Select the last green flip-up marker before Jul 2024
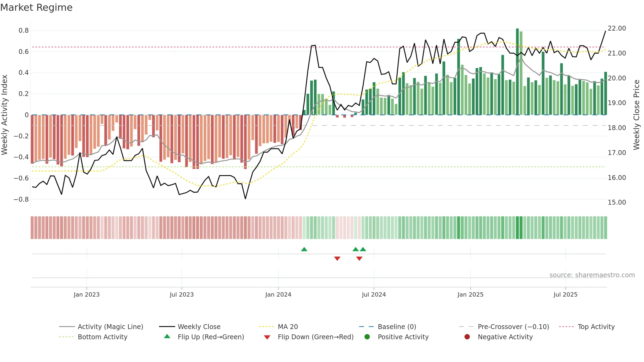The height and width of the screenshot is (362, 644). pyautogui.click(x=363, y=249)
